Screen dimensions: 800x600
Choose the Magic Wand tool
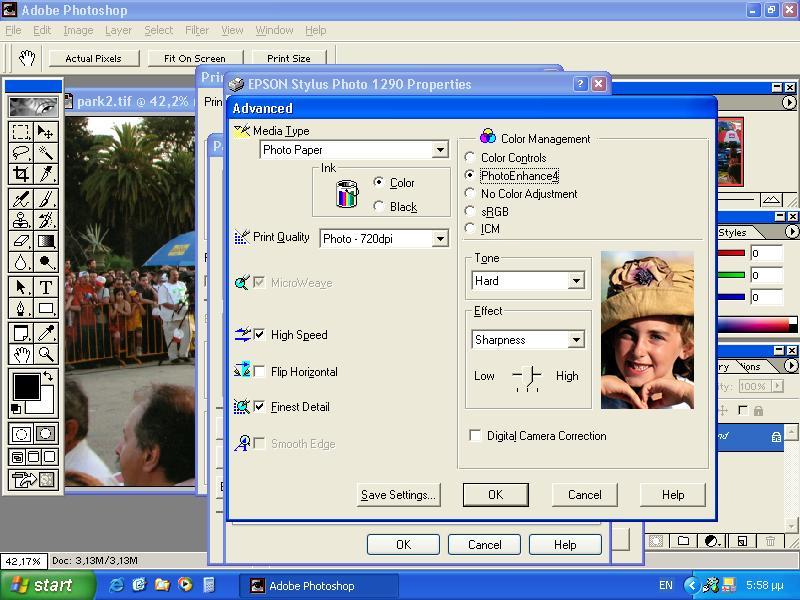(x=45, y=153)
